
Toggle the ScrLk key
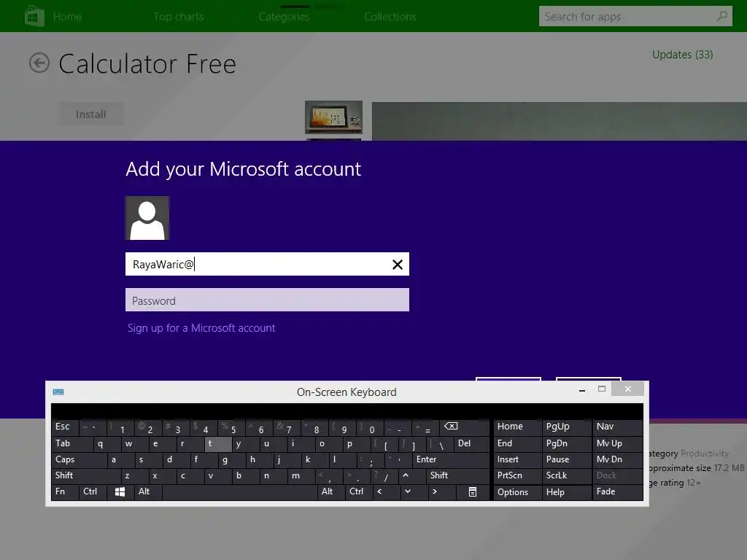point(566,475)
